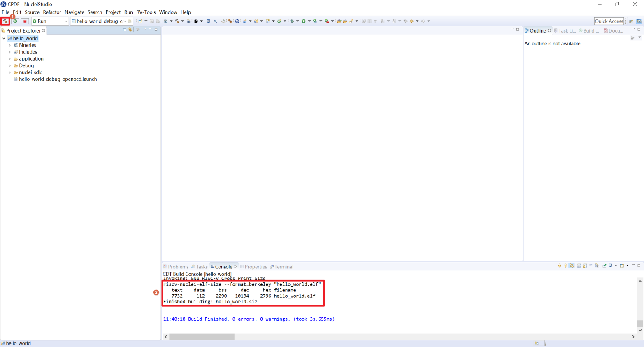The image size is (644, 347).
Task: Click the Link with Editor icon in Project Explorer
Action: (x=130, y=30)
